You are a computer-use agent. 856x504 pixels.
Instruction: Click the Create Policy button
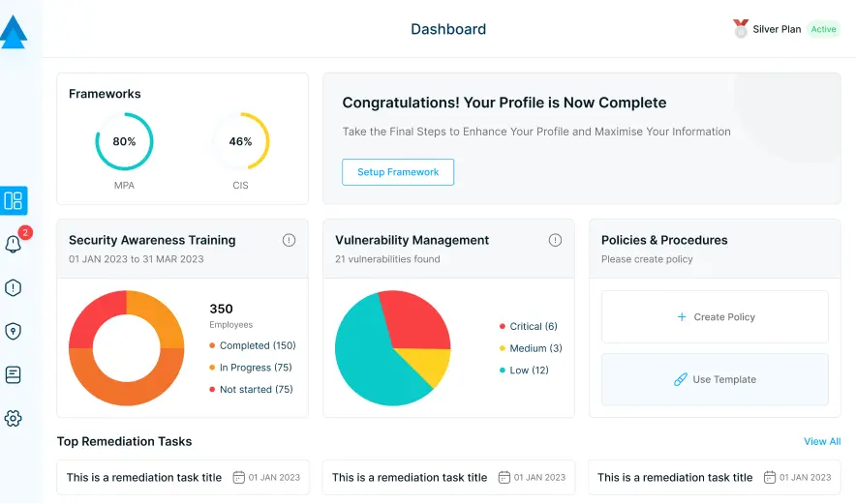click(715, 317)
